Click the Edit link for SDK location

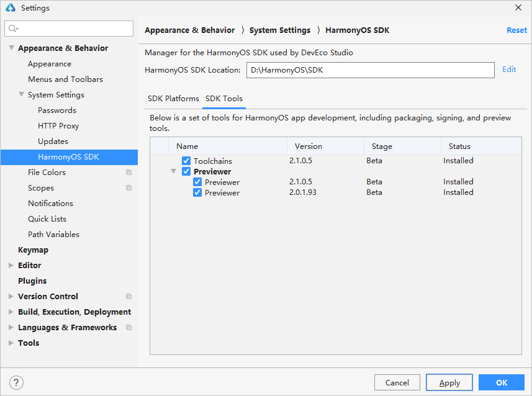tap(509, 70)
